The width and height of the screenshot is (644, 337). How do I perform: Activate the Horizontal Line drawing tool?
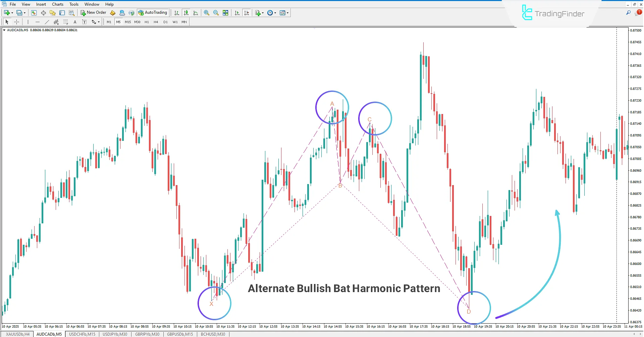[x=38, y=22]
